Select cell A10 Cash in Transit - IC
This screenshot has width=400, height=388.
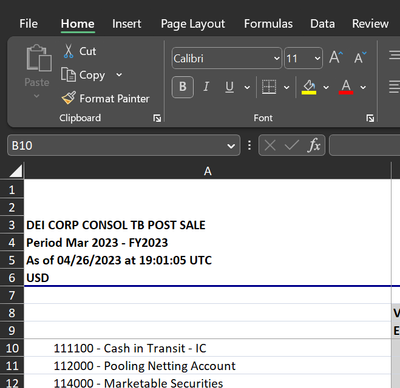[207, 348]
